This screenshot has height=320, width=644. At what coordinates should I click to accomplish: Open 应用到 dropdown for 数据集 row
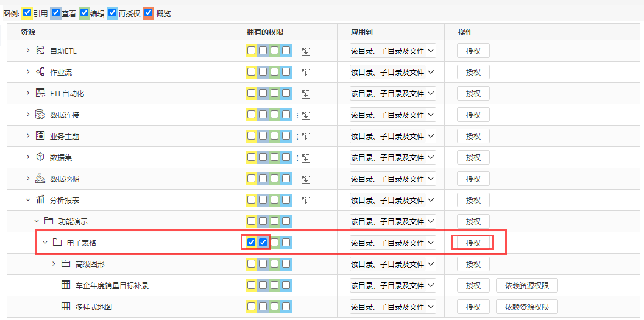tap(392, 157)
